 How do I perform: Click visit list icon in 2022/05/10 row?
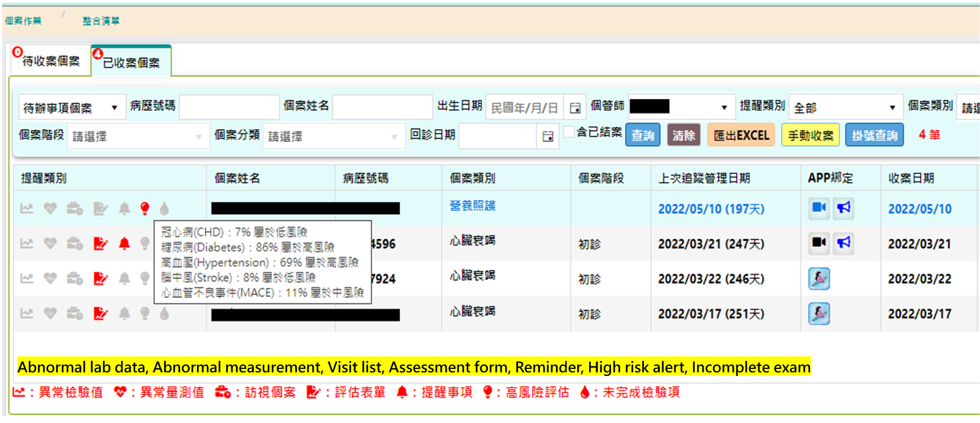(75, 209)
